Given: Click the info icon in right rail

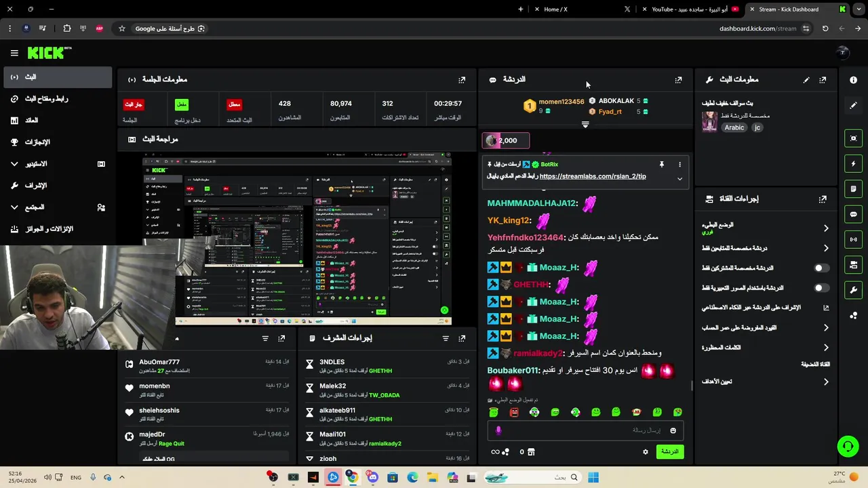Looking at the screenshot, I should tap(853, 80).
